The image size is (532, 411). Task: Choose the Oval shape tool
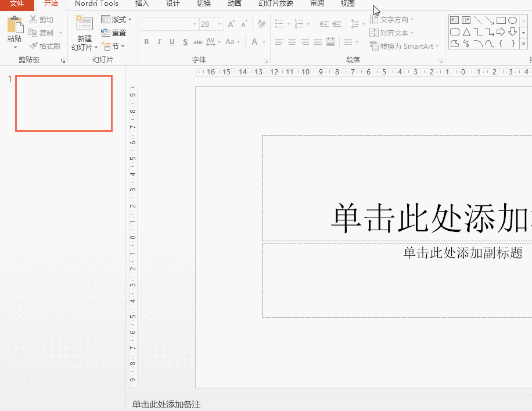[512, 20]
